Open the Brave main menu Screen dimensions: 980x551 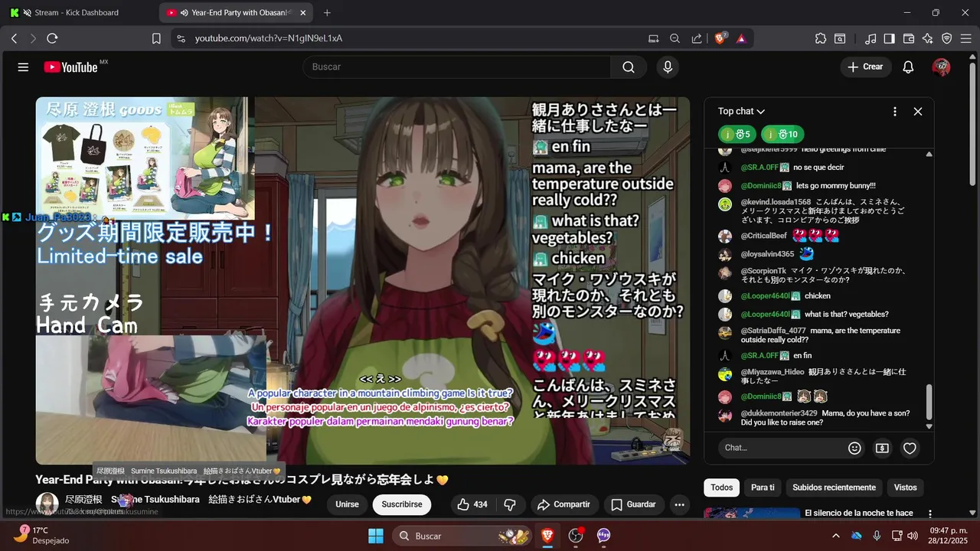(x=965, y=38)
